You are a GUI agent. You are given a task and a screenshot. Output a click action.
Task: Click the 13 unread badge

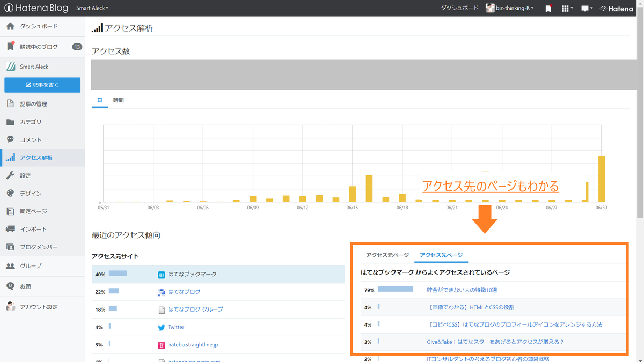[x=77, y=47]
